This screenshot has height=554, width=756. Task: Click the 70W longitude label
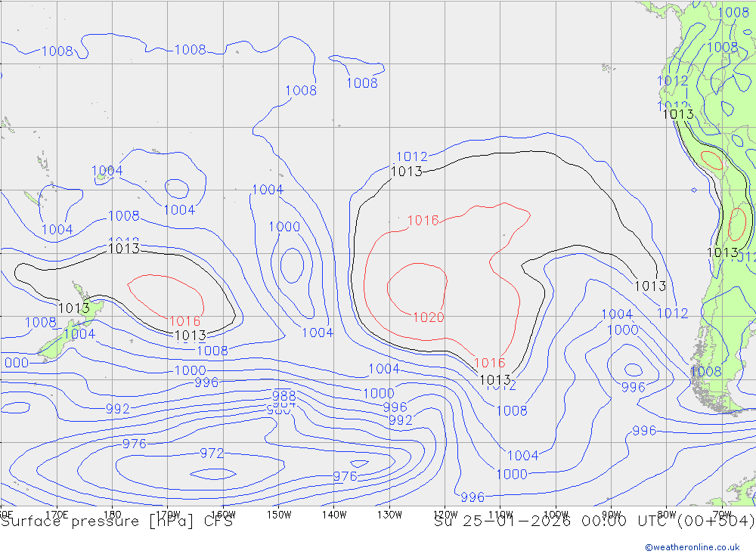click(x=722, y=515)
